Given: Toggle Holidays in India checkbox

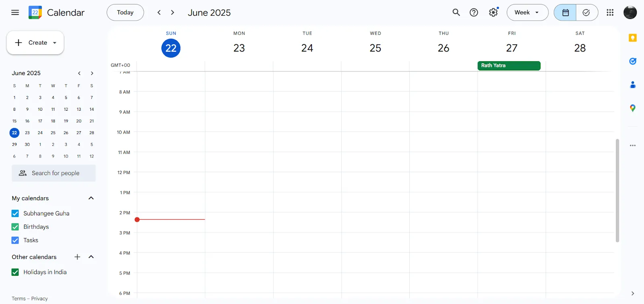Looking at the screenshot, I should tap(15, 272).
